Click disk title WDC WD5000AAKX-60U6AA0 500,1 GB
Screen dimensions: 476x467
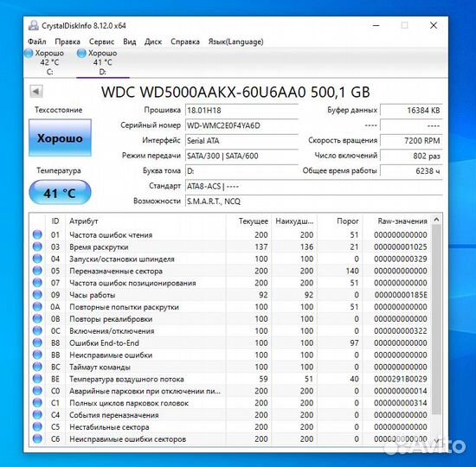tap(235, 92)
